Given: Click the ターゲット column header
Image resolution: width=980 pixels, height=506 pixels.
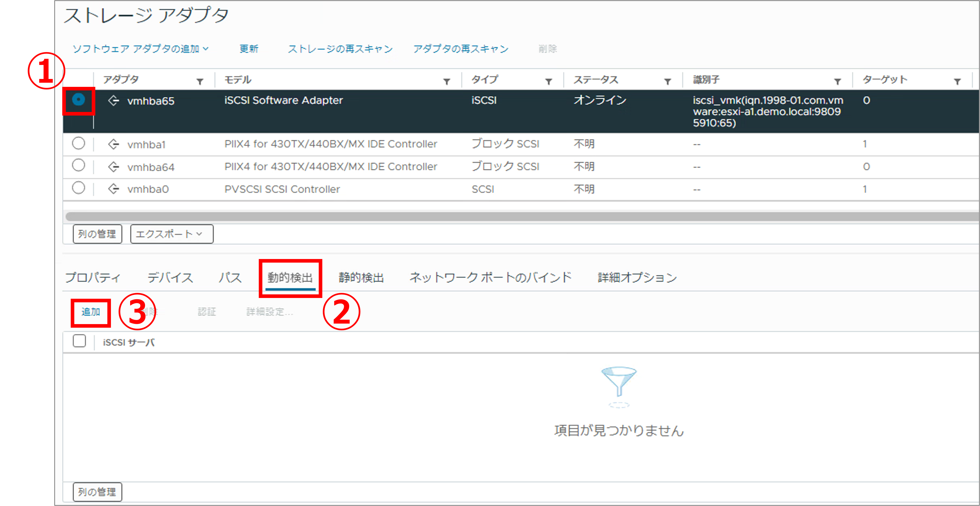Looking at the screenshot, I should pyautogui.click(x=885, y=79).
